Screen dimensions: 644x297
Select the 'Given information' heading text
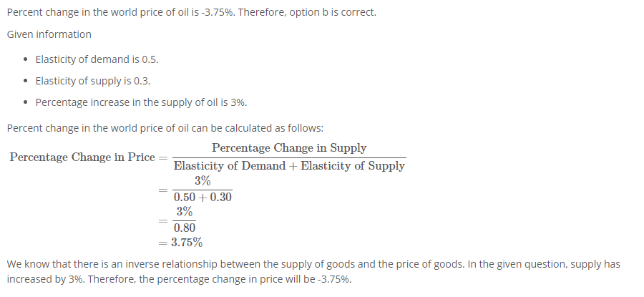[49, 34]
